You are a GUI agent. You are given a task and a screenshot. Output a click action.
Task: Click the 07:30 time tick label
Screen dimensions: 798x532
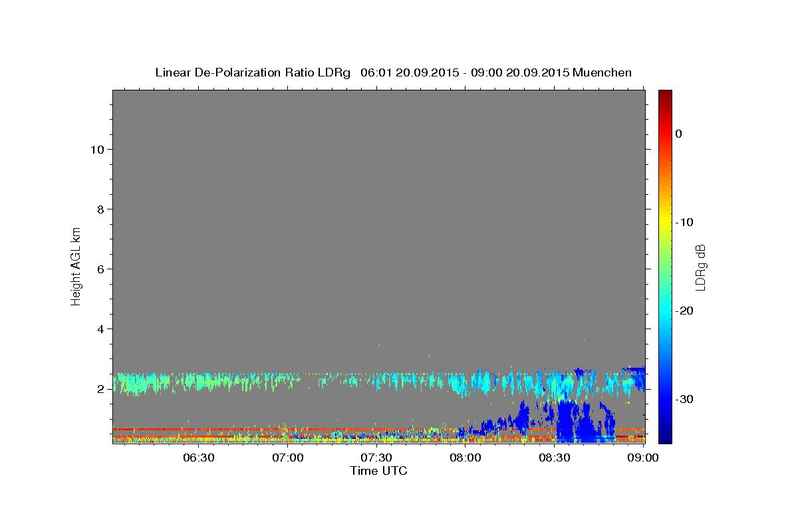pos(376,458)
